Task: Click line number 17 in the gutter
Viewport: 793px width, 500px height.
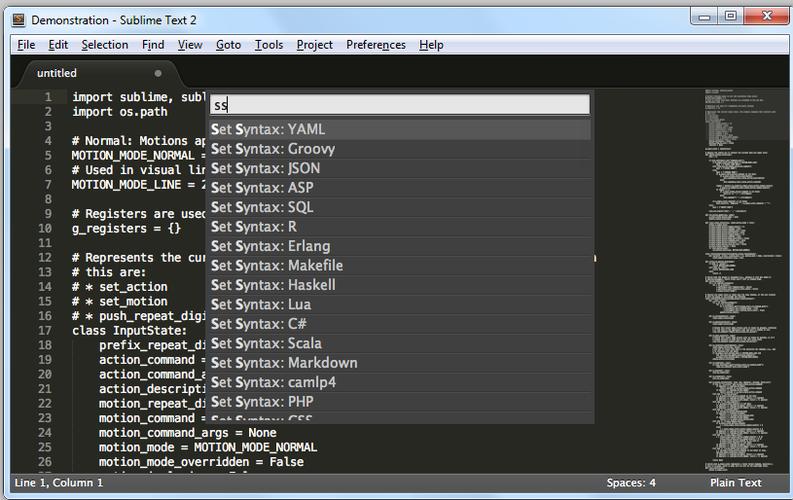Action: point(45,331)
